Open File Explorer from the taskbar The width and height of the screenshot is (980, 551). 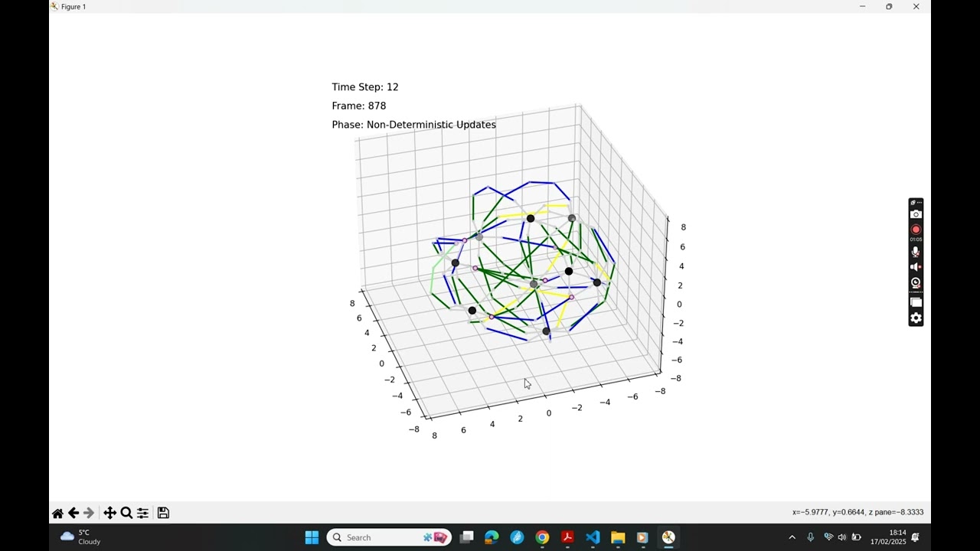[x=618, y=537]
